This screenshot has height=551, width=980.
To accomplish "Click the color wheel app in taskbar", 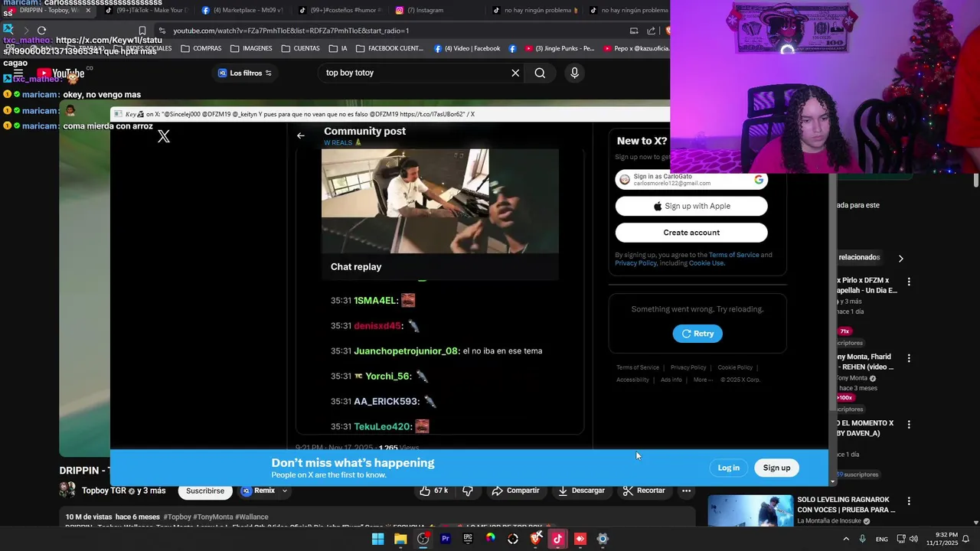I will (490, 539).
